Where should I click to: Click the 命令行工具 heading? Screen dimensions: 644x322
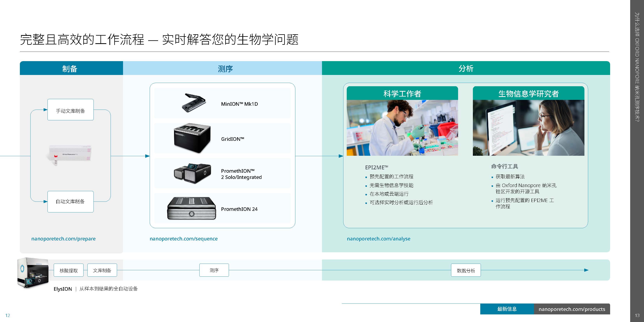click(504, 166)
